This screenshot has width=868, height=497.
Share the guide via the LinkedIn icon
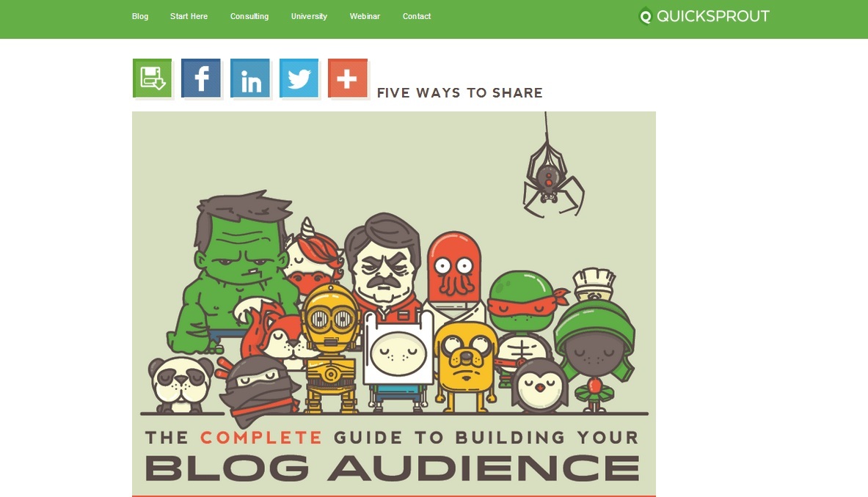coord(250,78)
